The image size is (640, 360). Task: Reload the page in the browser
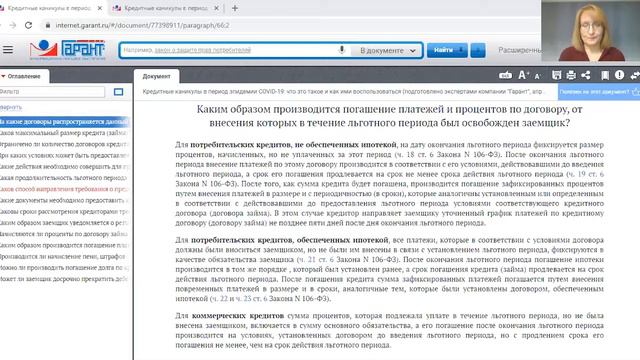28,25
